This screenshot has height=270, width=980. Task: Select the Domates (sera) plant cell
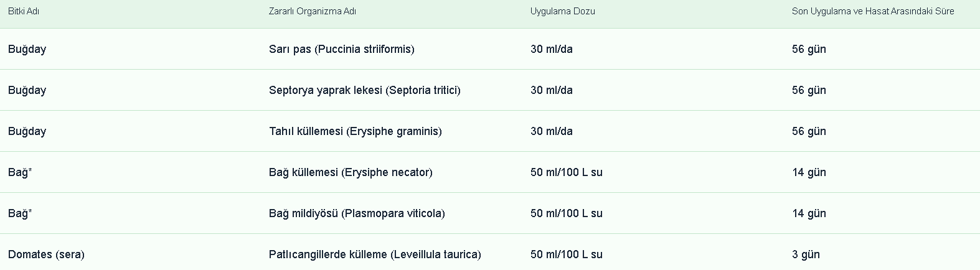pos(46,254)
